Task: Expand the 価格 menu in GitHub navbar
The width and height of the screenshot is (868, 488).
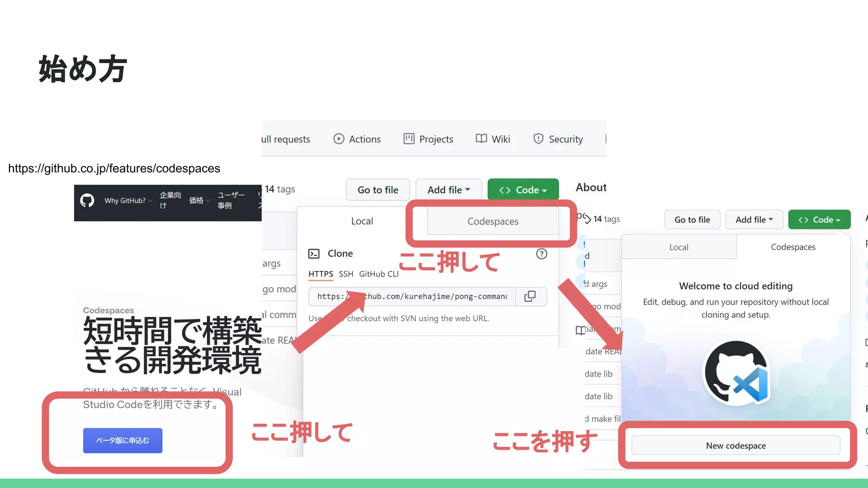Action: pos(199,200)
